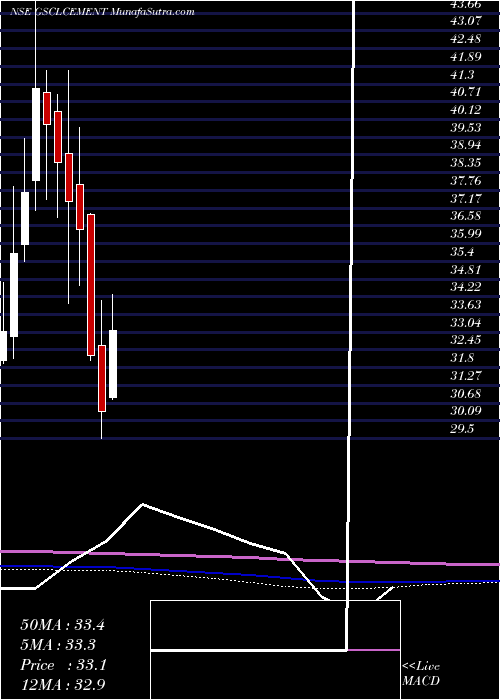
Task: Select the 42.48 price axis label
Action: coord(465,39)
